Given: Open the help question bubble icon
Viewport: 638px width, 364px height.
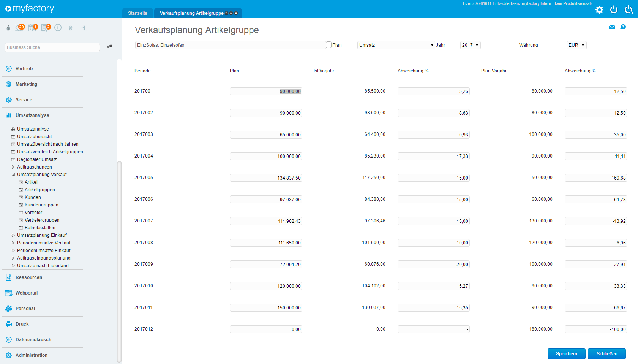Looking at the screenshot, I should [x=623, y=27].
